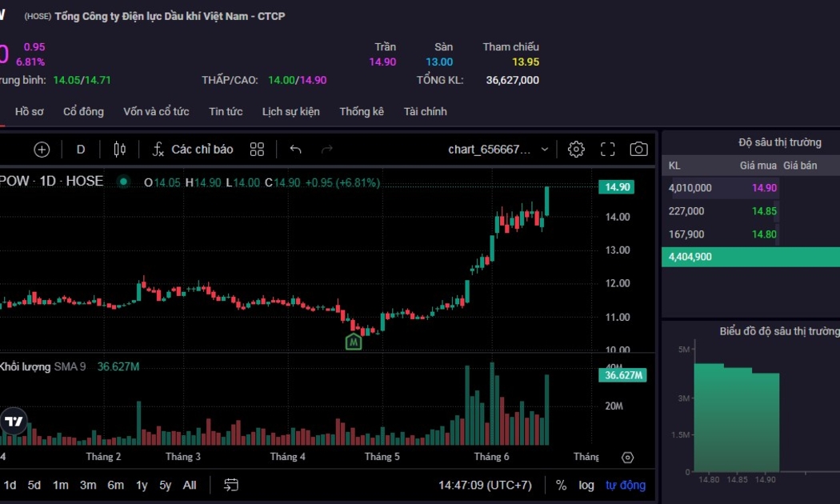Toggle tự động auto scale
840x504 pixels.
point(625,485)
